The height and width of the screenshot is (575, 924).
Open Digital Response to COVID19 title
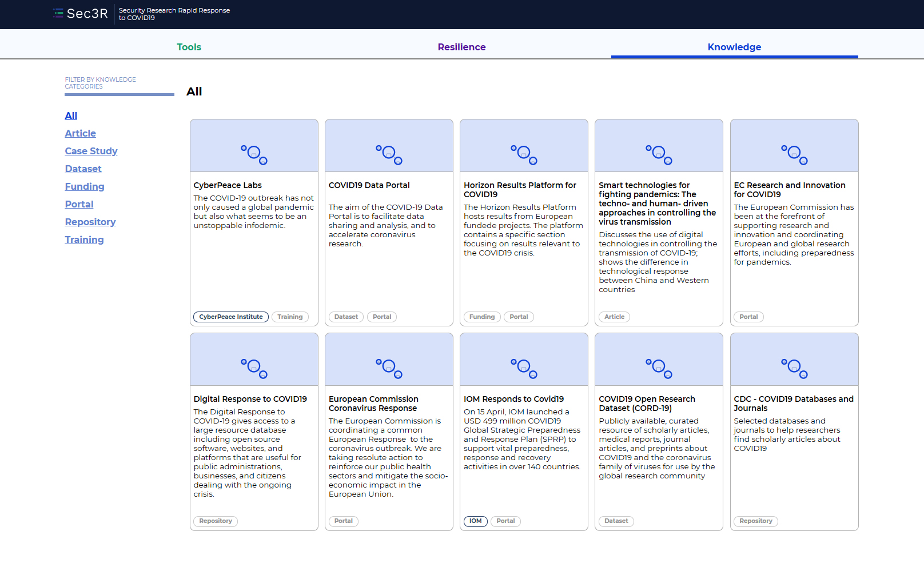tap(250, 399)
